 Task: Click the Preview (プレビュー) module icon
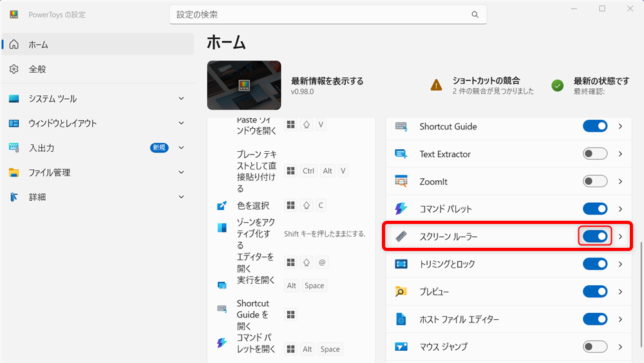(x=401, y=292)
